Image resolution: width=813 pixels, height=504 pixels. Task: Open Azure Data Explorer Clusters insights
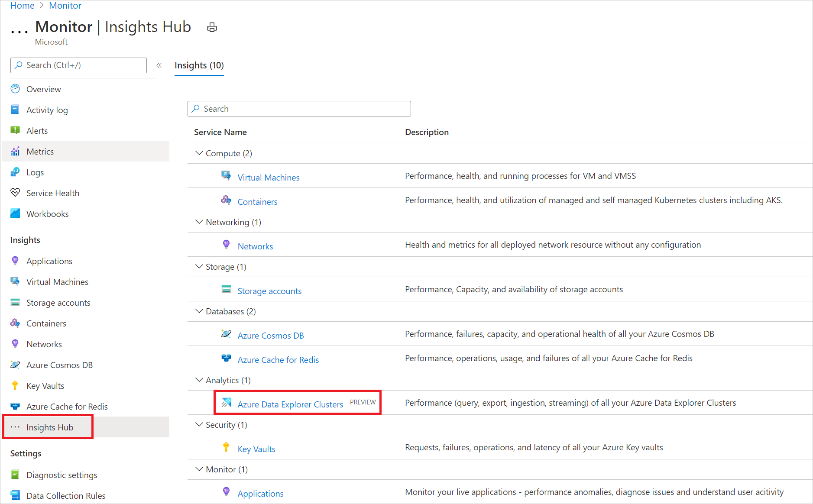pyautogui.click(x=290, y=404)
